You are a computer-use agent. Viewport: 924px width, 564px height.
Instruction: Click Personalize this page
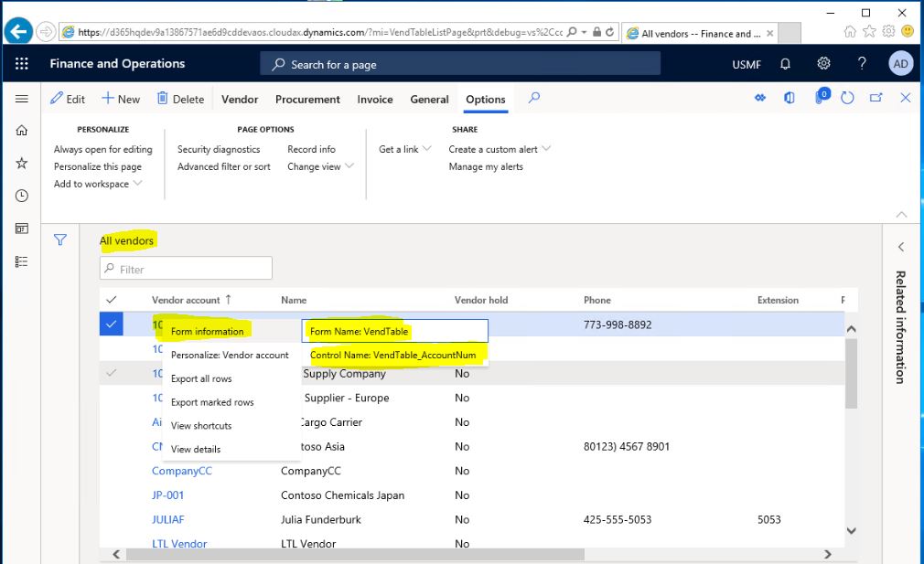point(98,166)
